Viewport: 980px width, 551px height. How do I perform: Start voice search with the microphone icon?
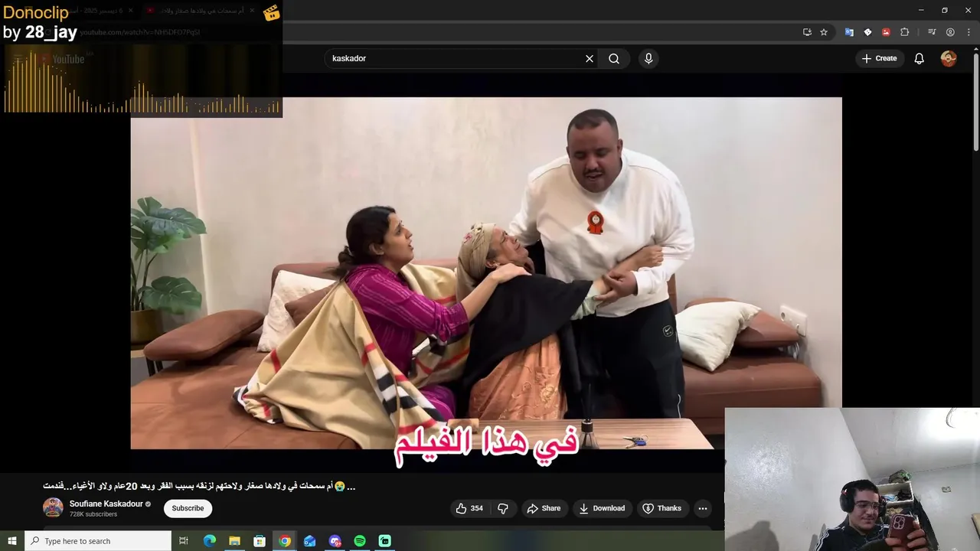pos(648,58)
